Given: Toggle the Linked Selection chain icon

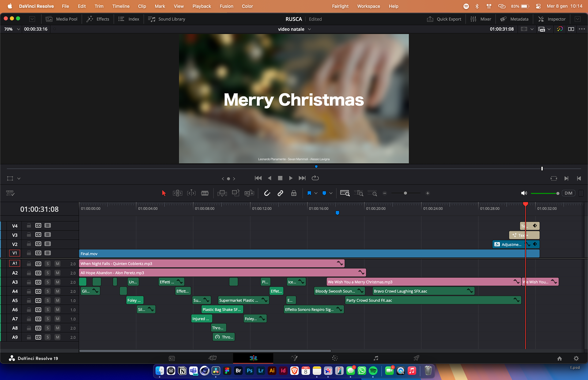Looking at the screenshot, I should click(280, 193).
